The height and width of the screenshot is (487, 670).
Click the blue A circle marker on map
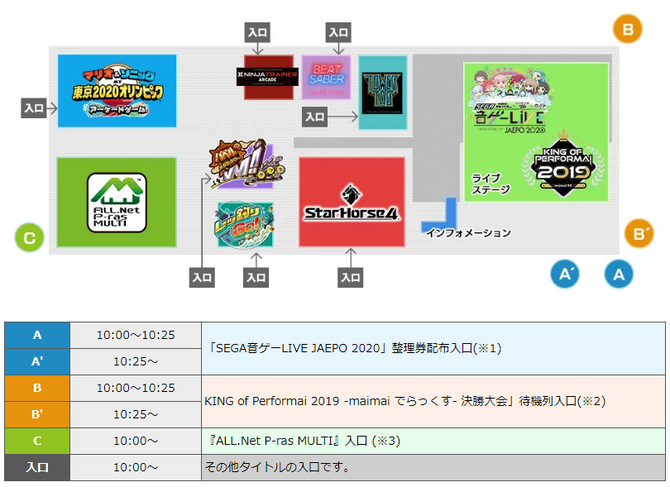[x=619, y=274]
